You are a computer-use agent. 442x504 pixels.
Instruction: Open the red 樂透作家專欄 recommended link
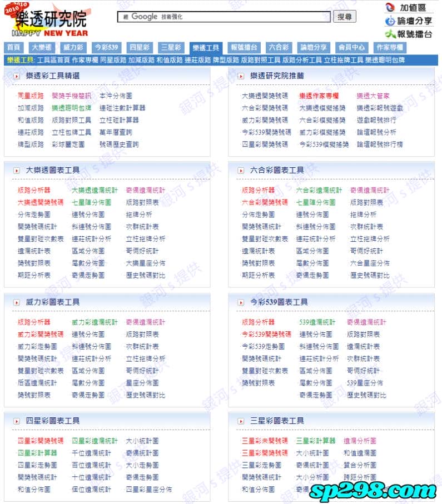pos(319,96)
